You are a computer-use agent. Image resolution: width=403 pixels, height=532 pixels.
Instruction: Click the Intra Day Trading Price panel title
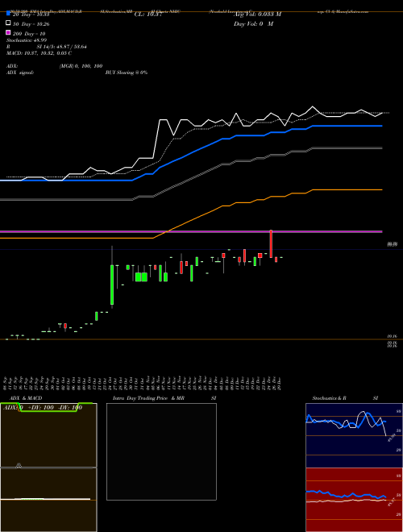coord(164,398)
